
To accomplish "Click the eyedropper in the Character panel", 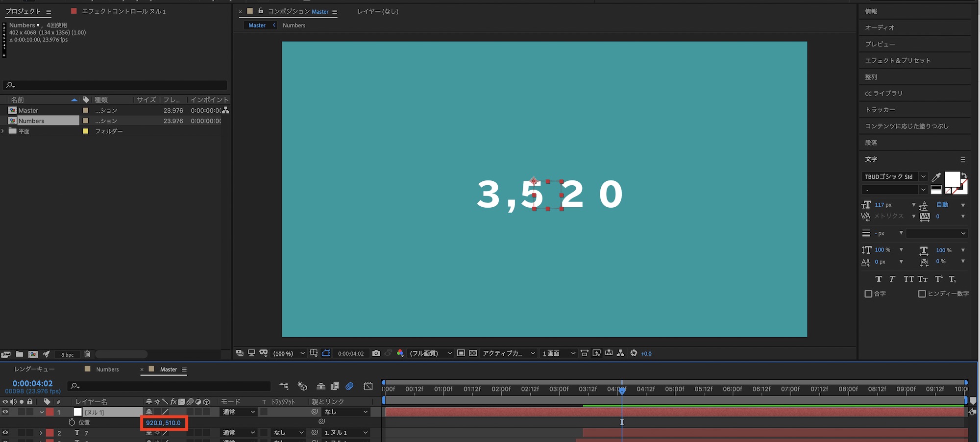I will [936, 177].
